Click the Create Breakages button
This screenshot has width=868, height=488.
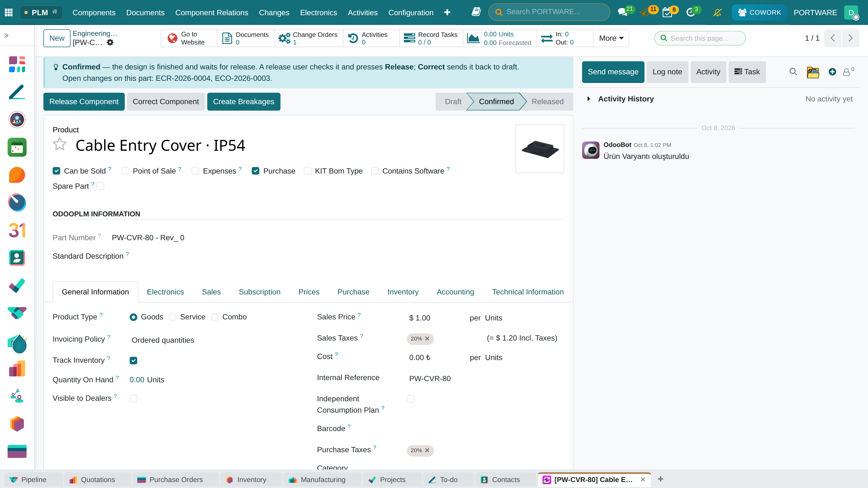click(x=244, y=102)
